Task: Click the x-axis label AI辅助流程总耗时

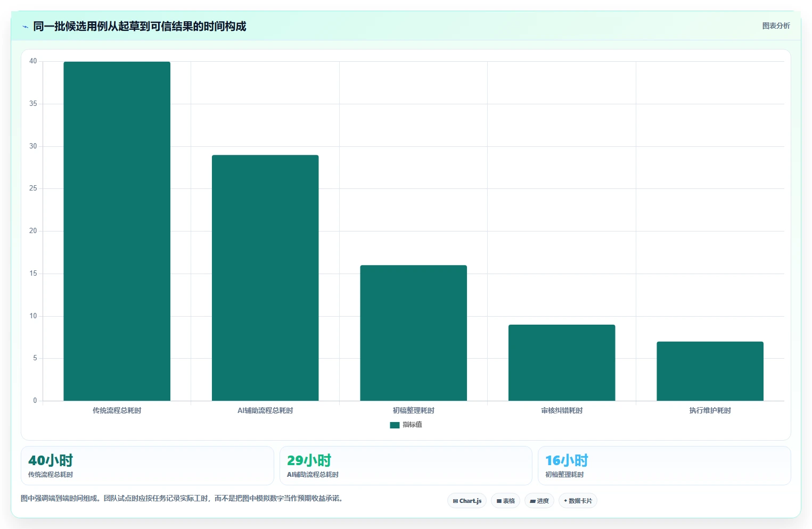Action: coord(265,410)
